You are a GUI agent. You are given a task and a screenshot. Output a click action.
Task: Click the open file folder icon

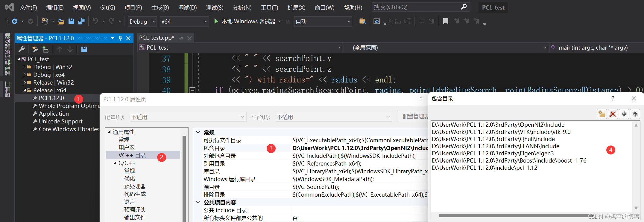click(61, 21)
